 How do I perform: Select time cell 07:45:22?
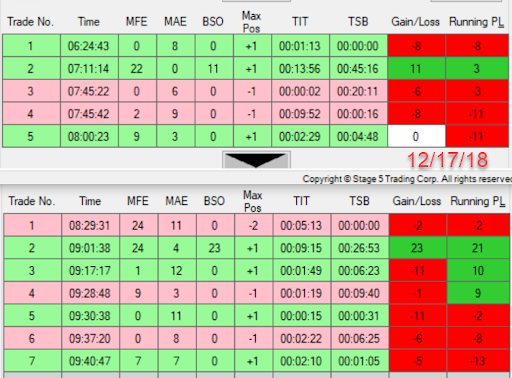(x=89, y=91)
